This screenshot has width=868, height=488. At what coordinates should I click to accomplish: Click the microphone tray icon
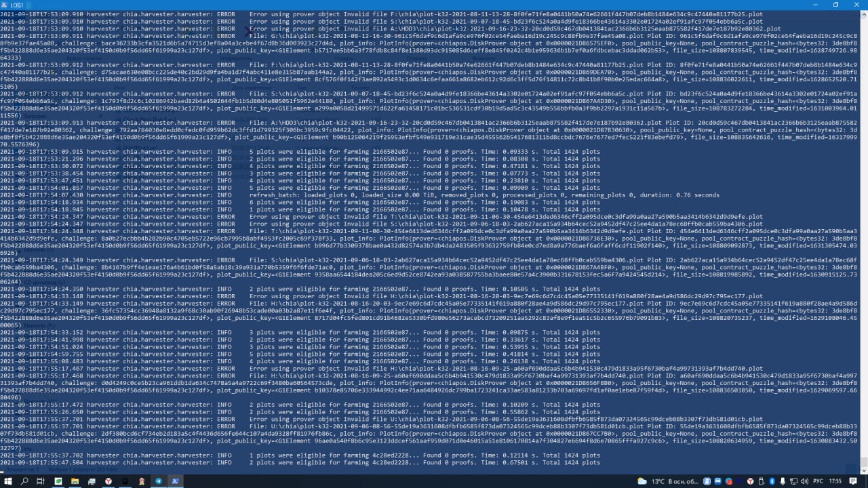(x=783, y=481)
